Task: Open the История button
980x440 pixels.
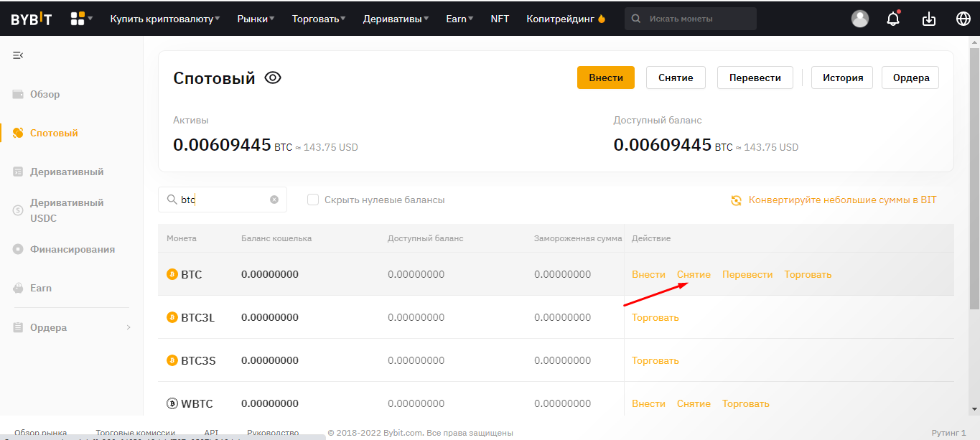Action: (842, 78)
